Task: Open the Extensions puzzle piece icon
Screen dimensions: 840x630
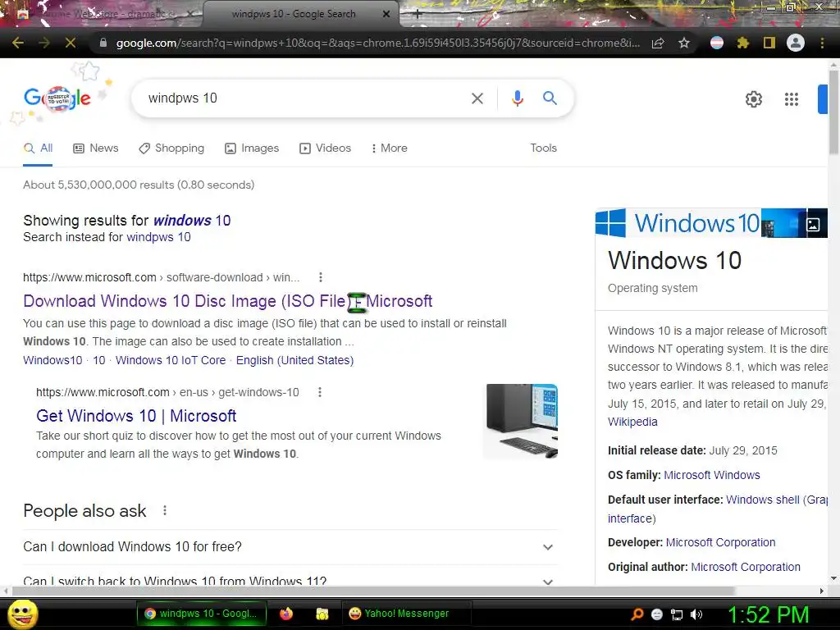Action: tap(743, 43)
